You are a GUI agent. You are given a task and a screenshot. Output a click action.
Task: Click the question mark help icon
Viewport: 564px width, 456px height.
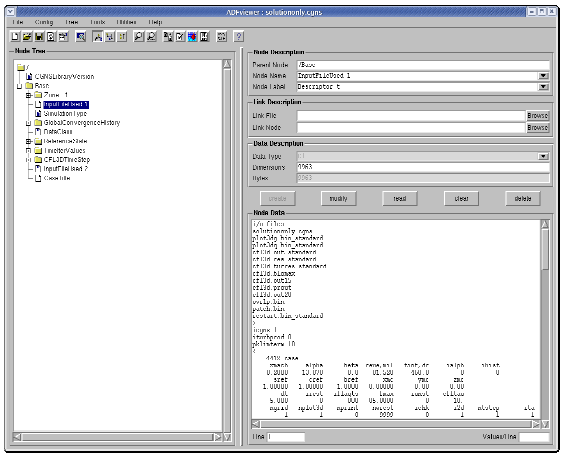[x=238, y=36]
